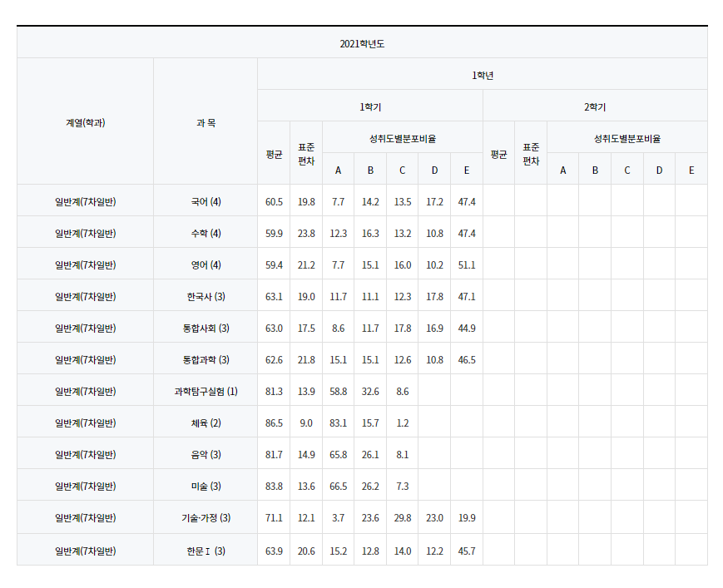Screen dimensions: 723x588
Task: Click 미술 B-grade ratio 26.2
Action: pos(370,486)
